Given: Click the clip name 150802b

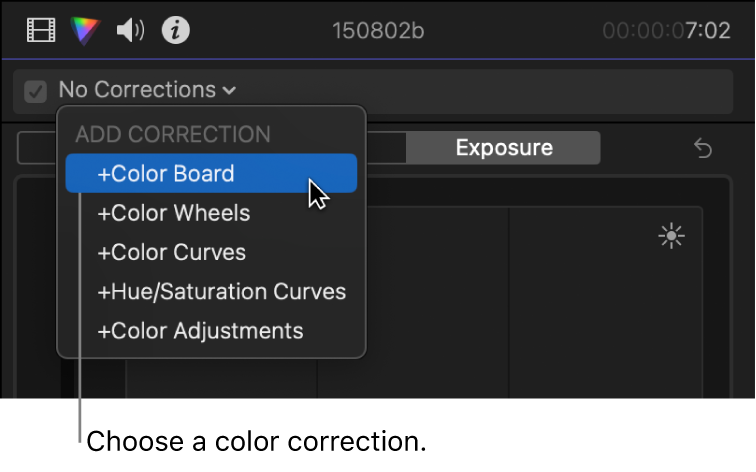Looking at the screenshot, I should pyautogui.click(x=378, y=31).
